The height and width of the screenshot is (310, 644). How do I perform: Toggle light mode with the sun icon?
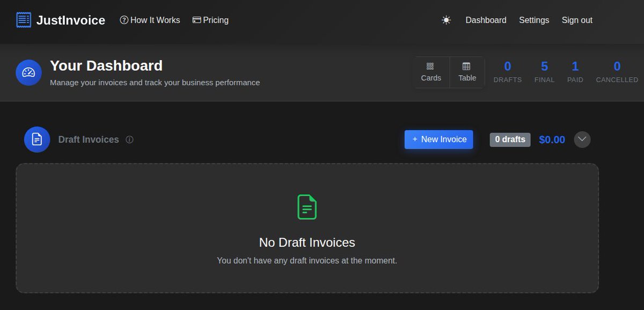pyautogui.click(x=446, y=20)
